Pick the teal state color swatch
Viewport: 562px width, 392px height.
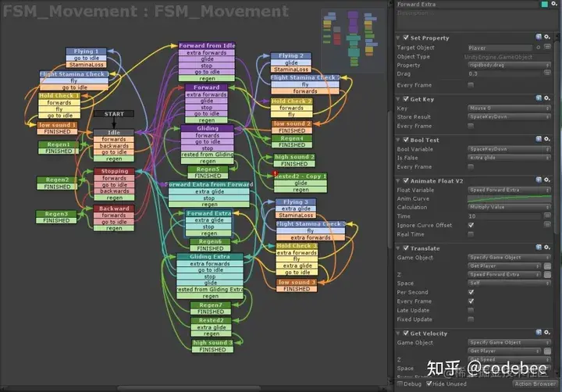point(545,4)
